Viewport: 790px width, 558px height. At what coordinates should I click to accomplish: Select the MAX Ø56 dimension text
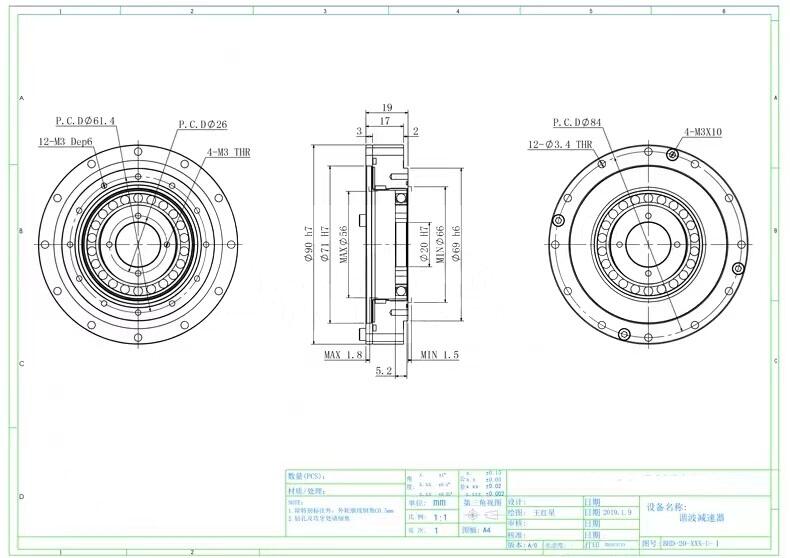click(x=343, y=239)
